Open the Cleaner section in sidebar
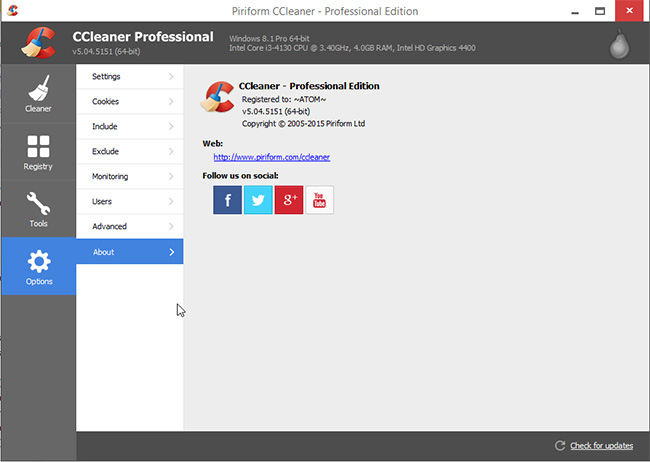 pyautogui.click(x=39, y=94)
